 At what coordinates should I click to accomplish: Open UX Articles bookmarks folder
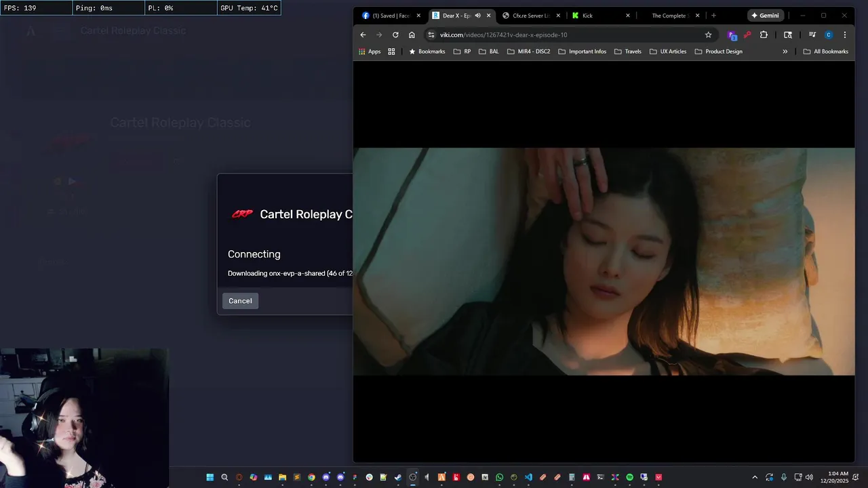[x=668, y=52]
